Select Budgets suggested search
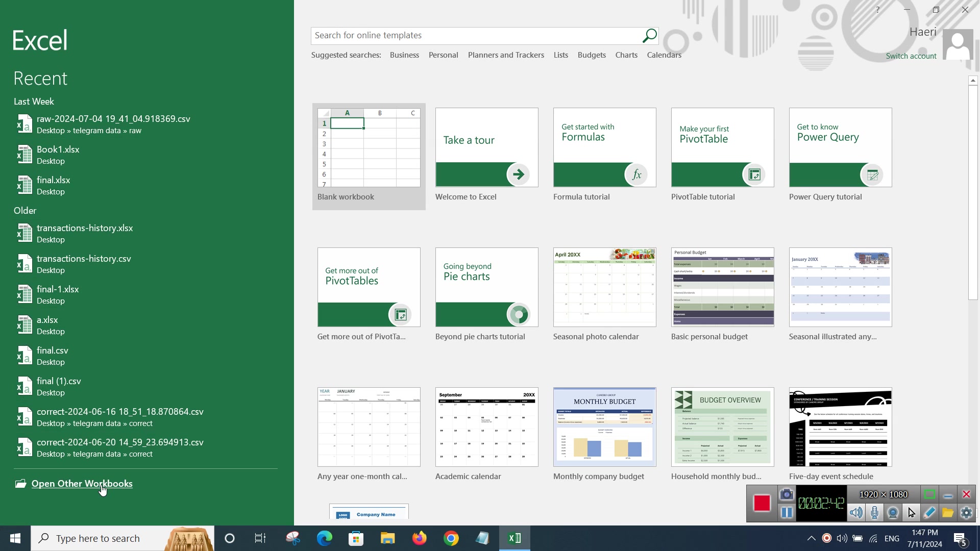This screenshot has height=551, width=980. coord(592,55)
